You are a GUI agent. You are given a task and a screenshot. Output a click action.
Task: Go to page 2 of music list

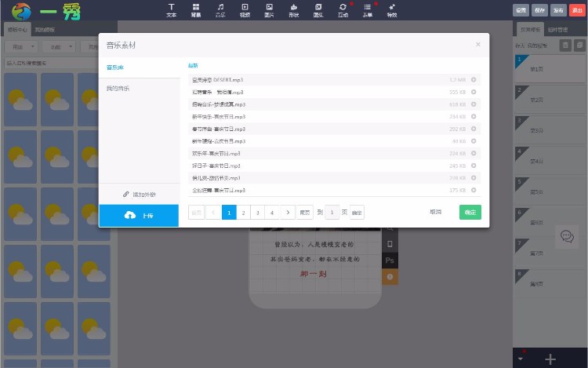tap(243, 213)
